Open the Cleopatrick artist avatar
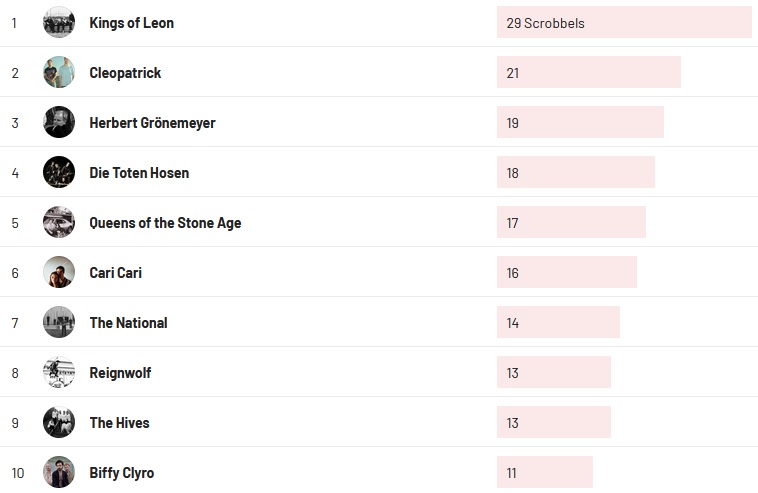 pyautogui.click(x=59, y=72)
